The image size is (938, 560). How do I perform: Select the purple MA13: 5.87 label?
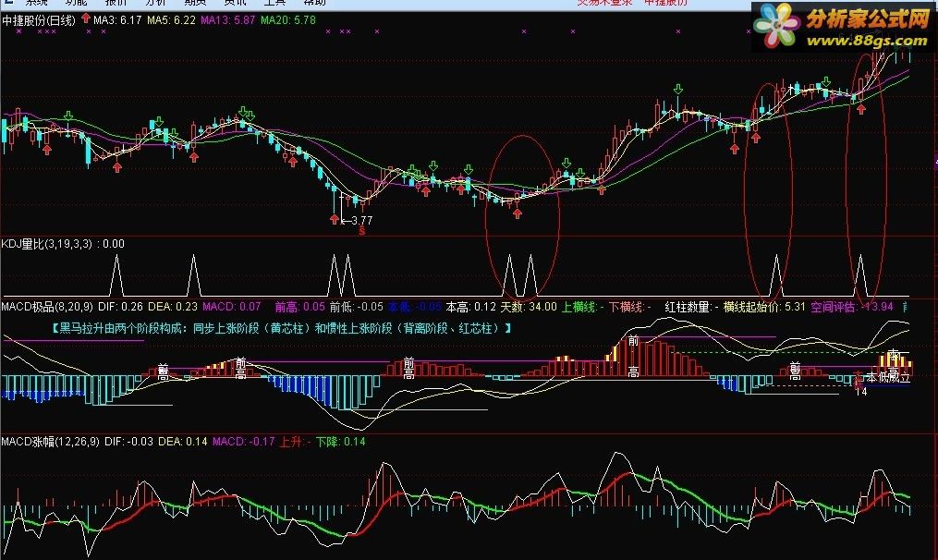(227, 19)
